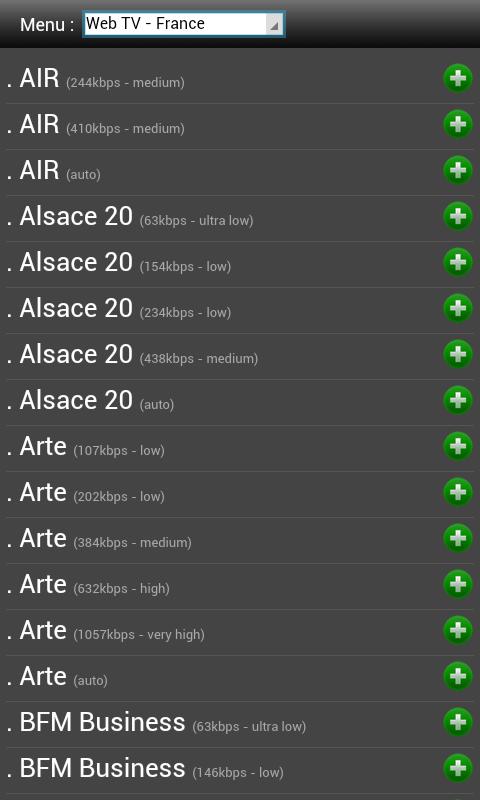Tap plus icon beside Arte 107kbps low
The image size is (480, 800).
[x=458, y=446]
